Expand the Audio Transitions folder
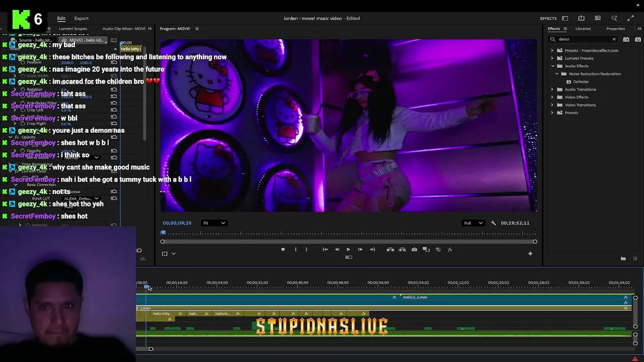Viewport: 644px width, 362px height. click(x=552, y=89)
